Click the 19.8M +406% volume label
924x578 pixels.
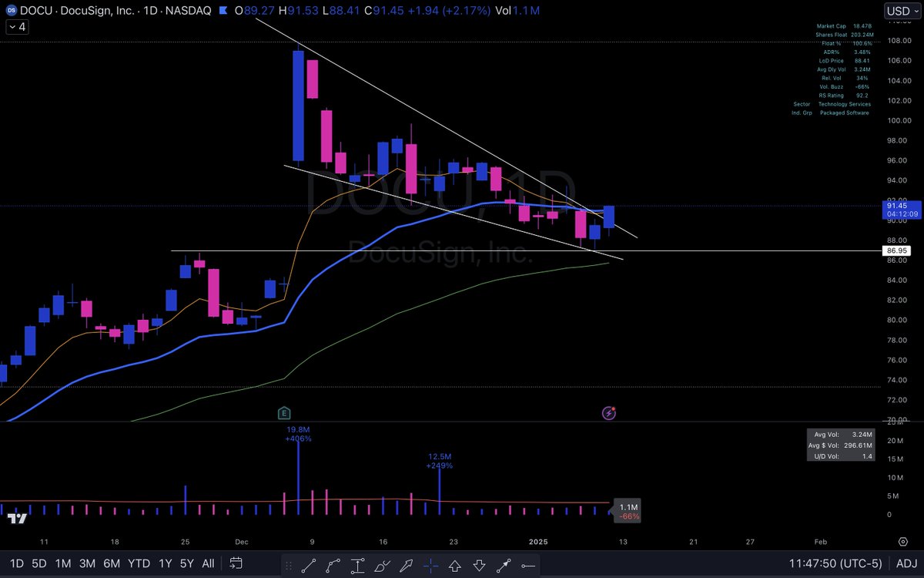(298, 434)
